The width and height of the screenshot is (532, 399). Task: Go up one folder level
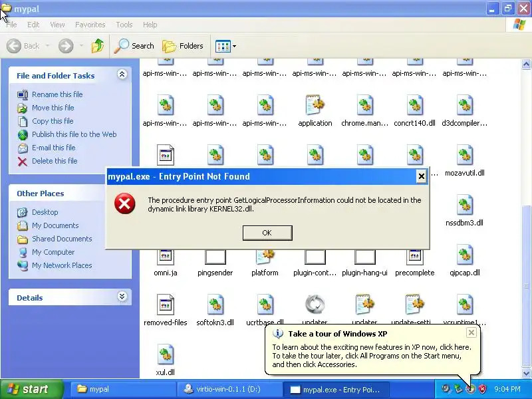pos(98,46)
